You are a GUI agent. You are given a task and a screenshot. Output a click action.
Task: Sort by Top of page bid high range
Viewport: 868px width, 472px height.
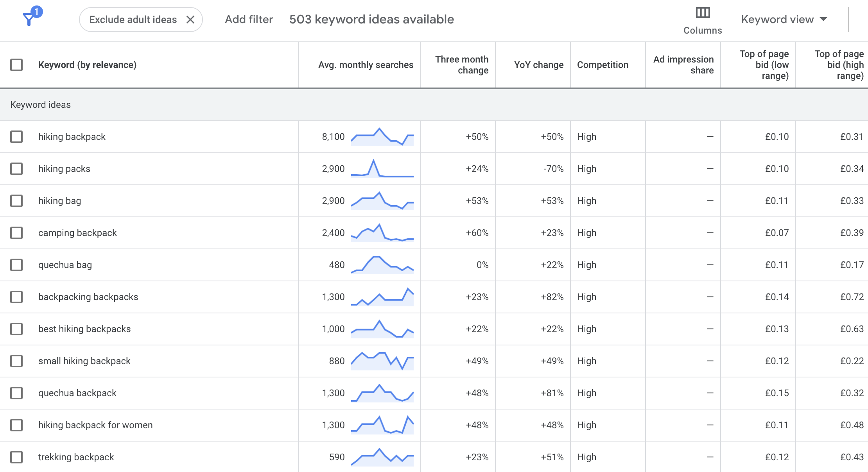tap(839, 65)
